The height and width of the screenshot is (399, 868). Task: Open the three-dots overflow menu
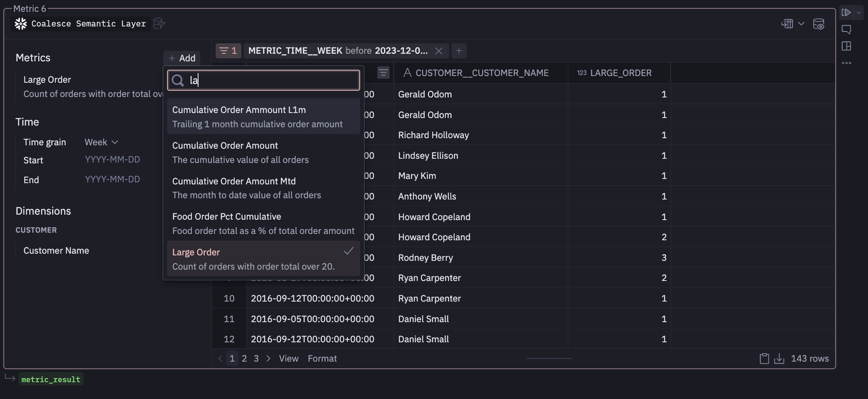coord(846,63)
